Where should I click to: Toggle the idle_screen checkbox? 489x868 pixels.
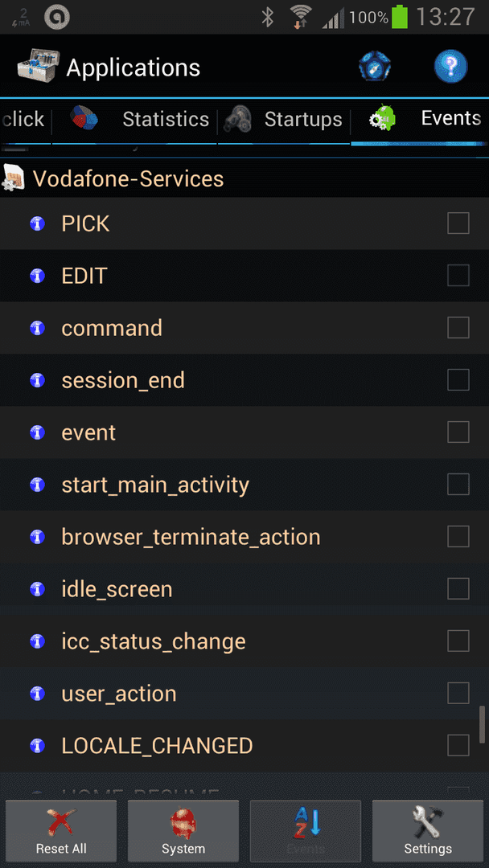tap(458, 588)
